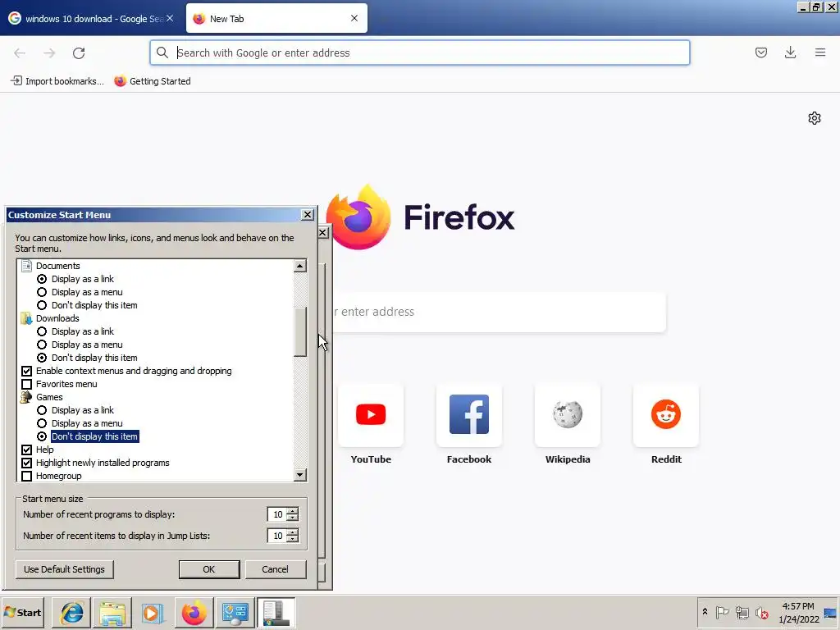Open Save to Pocket icon
Viewport: 840px width, 630px height.
coord(760,52)
